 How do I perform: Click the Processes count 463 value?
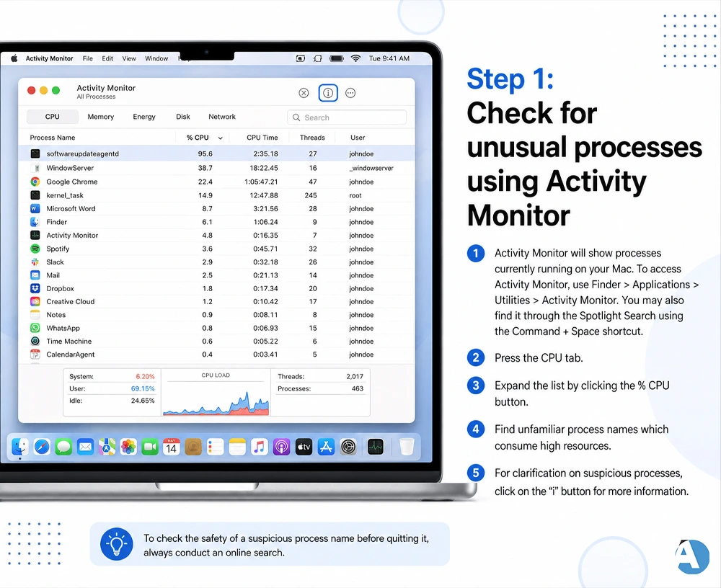[358, 388]
